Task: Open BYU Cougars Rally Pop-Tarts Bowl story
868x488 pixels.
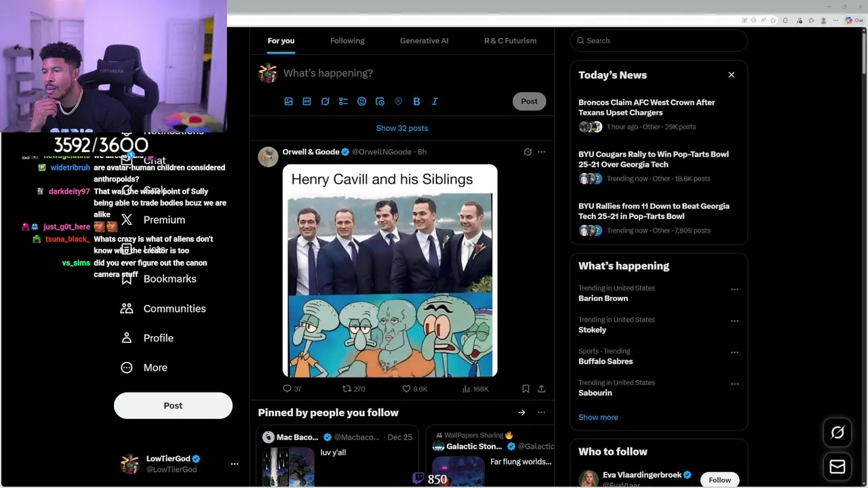Action: (658, 166)
